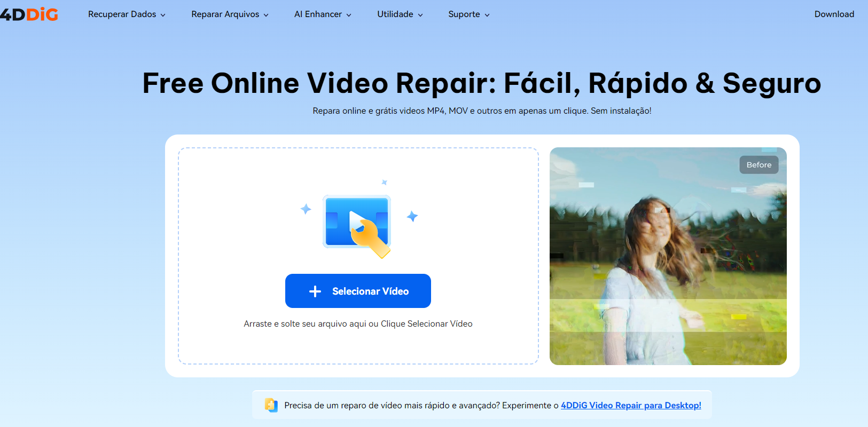Click the plus icon on Selecionar Vídeo button
This screenshot has width=868, height=427.
315,291
